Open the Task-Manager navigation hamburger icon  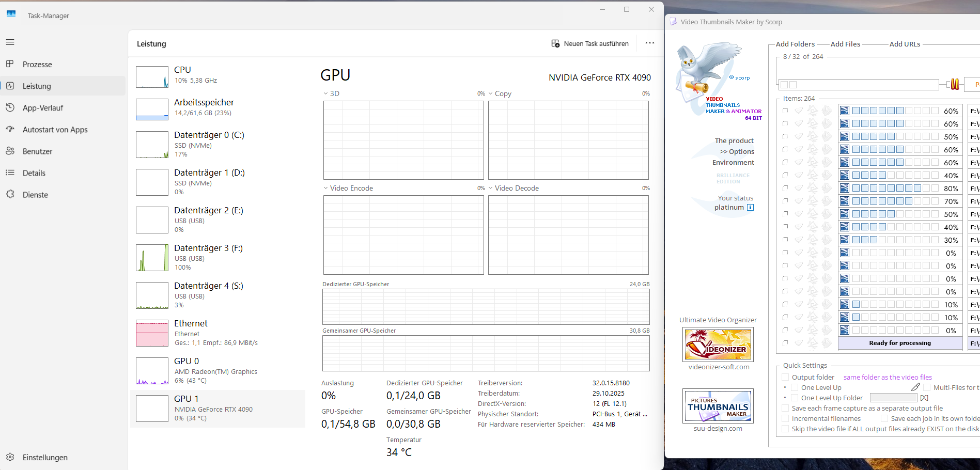(x=10, y=42)
